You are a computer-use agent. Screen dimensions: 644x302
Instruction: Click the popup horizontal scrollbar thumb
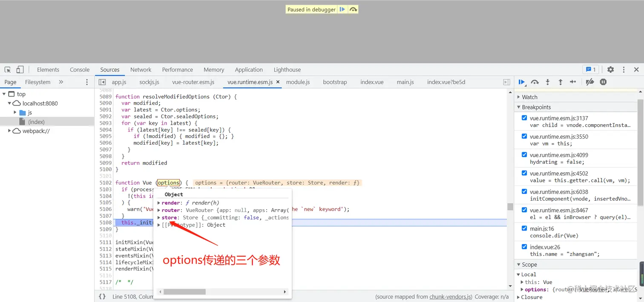[x=184, y=292]
